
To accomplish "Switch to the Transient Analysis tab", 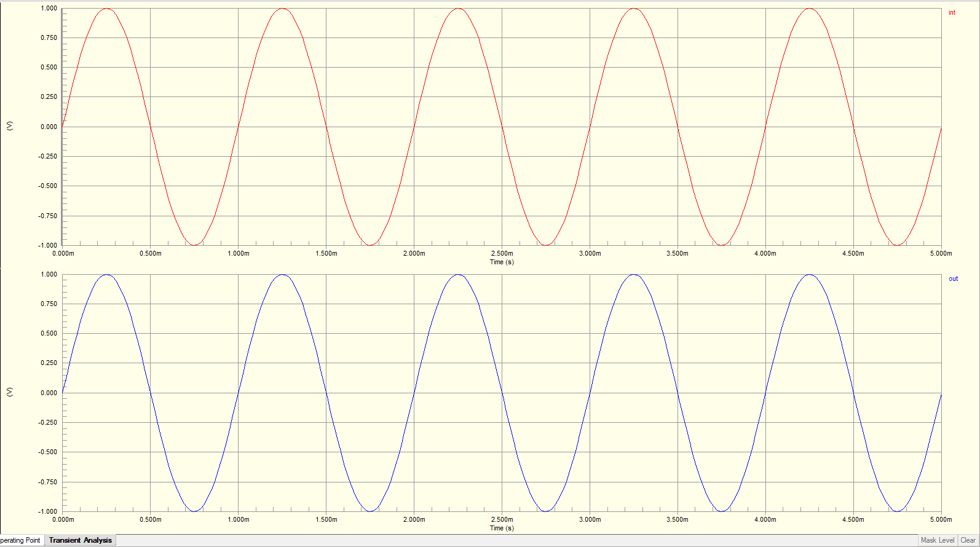I will coord(80,540).
